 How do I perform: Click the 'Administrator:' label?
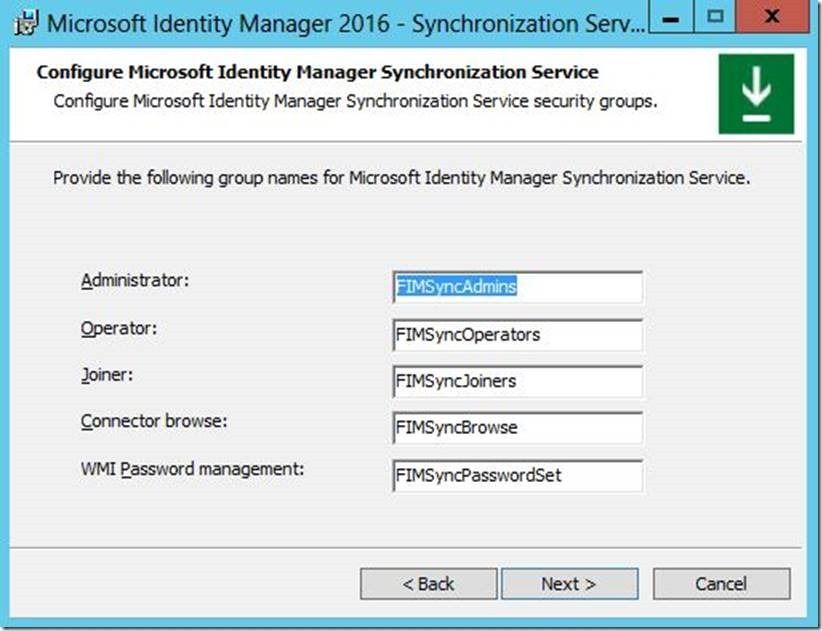135,280
